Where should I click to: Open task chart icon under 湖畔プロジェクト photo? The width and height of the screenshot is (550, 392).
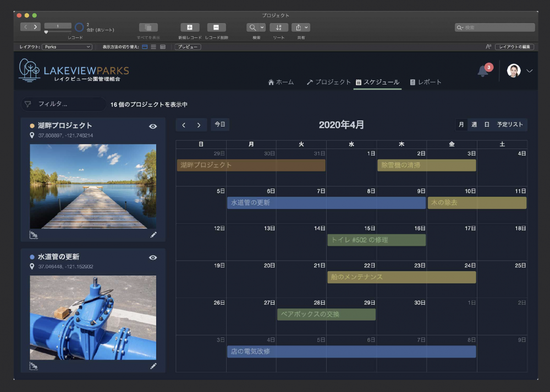click(34, 235)
